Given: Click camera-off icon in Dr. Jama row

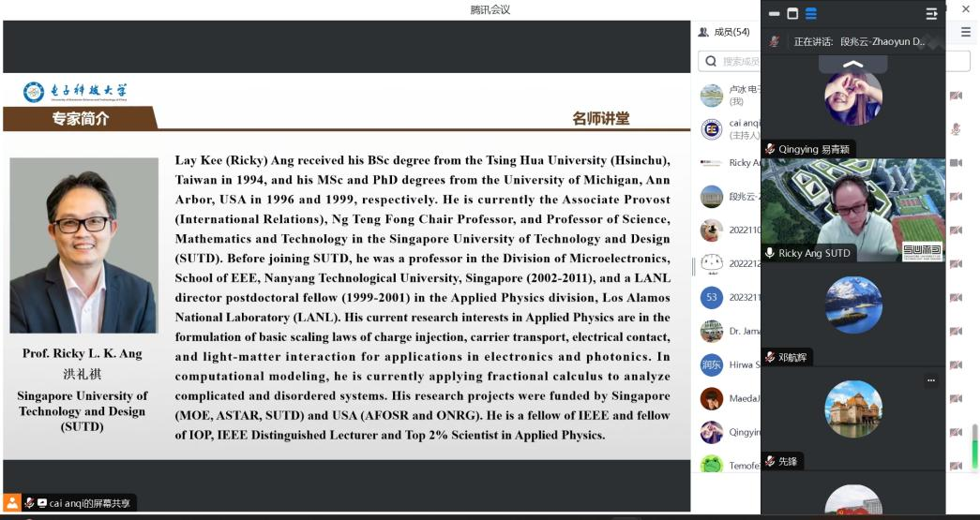Looking at the screenshot, I should 956,332.
